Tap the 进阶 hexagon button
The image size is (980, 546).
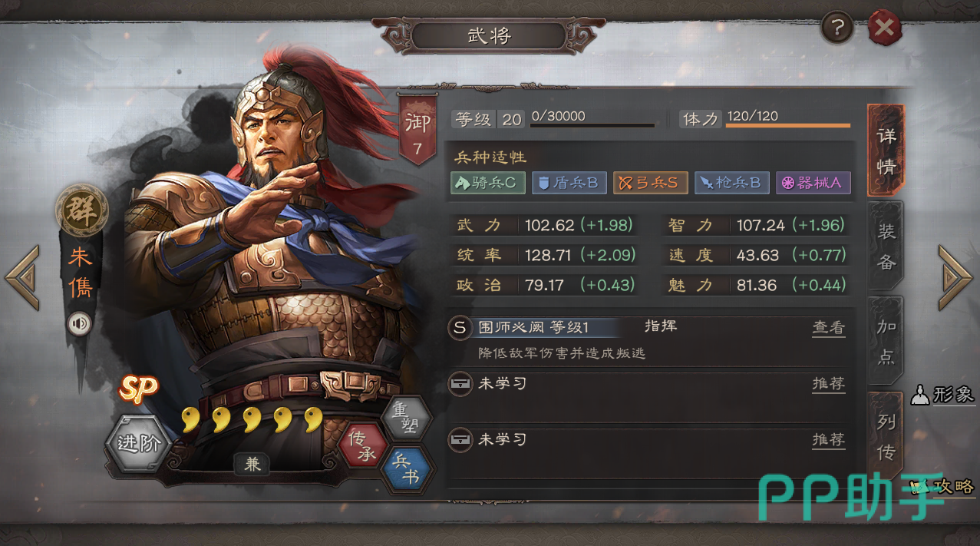click(x=138, y=444)
